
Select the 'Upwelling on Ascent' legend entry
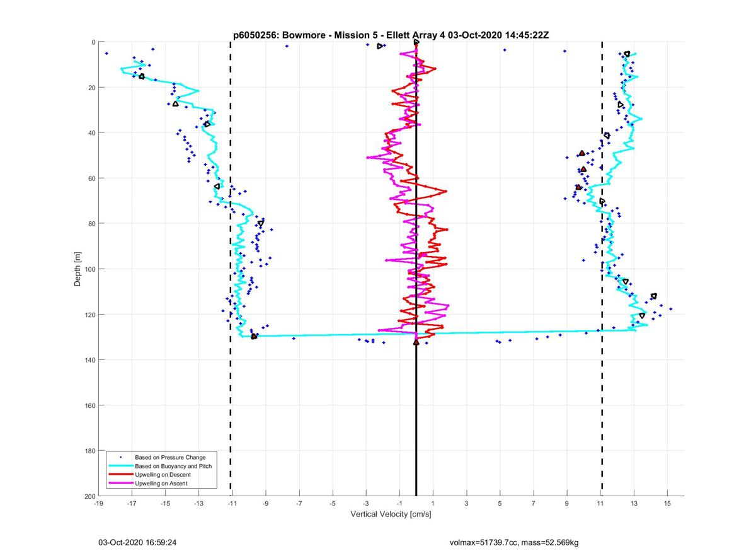(x=161, y=484)
